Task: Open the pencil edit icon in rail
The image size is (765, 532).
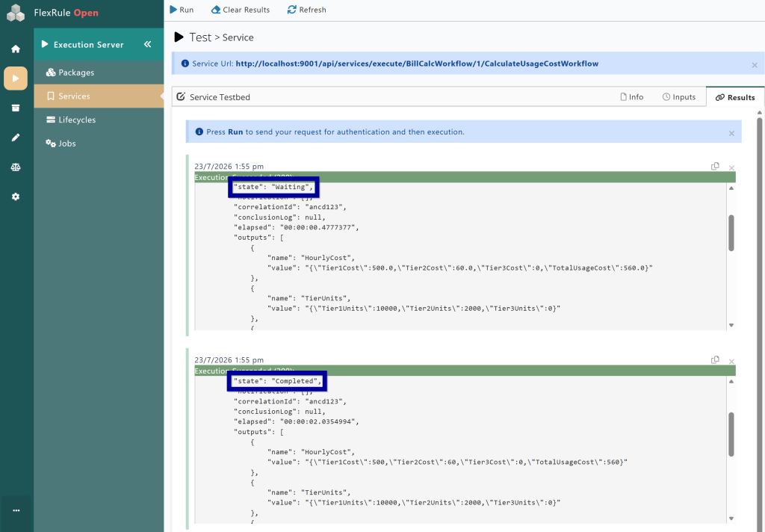Action: pyautogui.click(x=16, y=137)
